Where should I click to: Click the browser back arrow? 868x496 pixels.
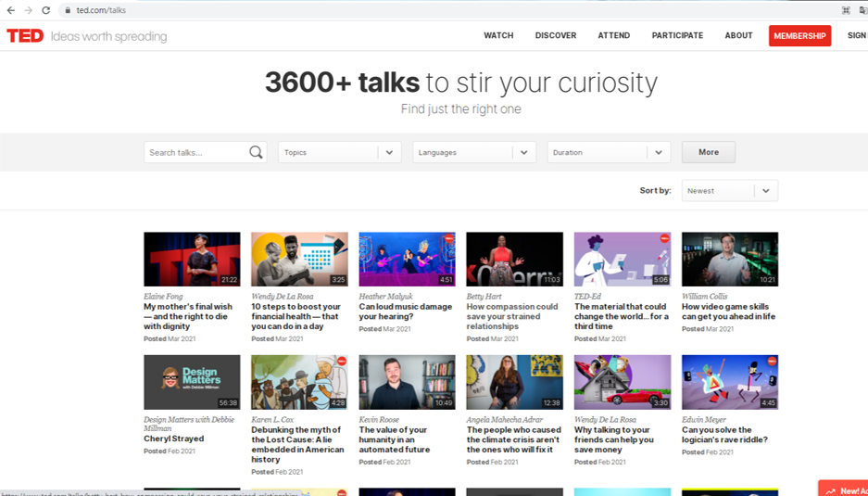[x=10, y=10]
